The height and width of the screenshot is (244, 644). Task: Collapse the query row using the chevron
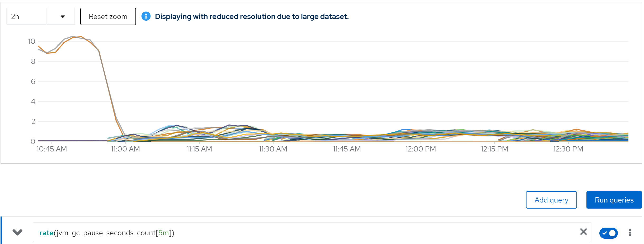17,232
